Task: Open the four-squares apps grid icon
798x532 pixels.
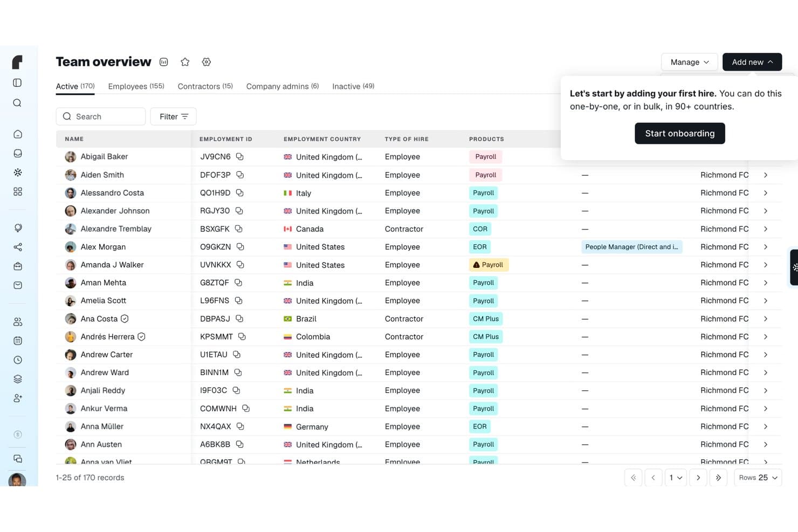Action: 18,192
